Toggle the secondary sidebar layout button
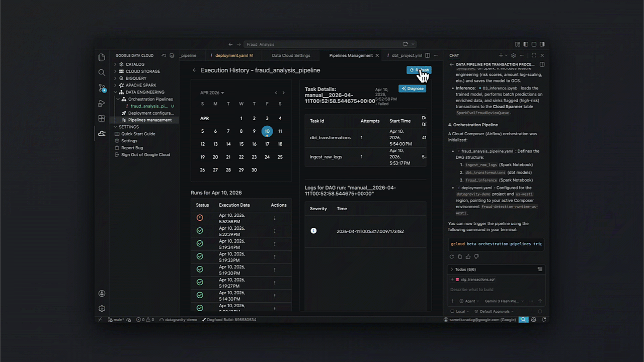 [x=542, y=44]
